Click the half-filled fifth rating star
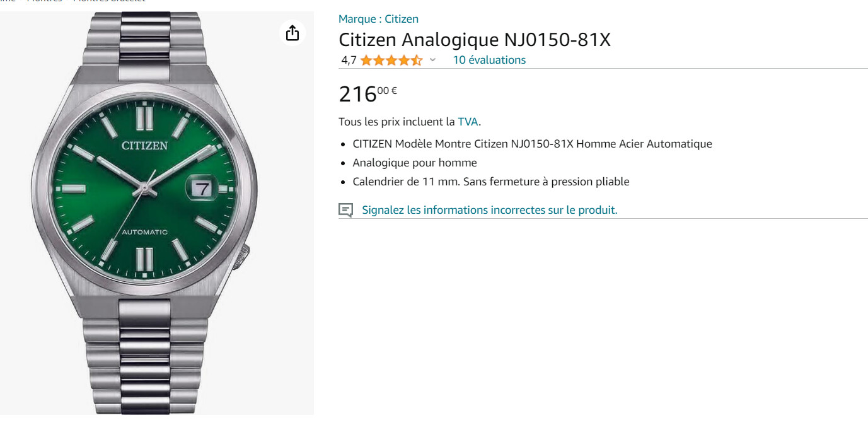 [417, 61]
